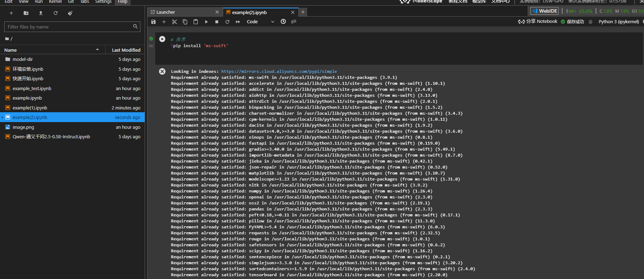Open the View menu
The image size is (644, 279).
pos(24,2)
